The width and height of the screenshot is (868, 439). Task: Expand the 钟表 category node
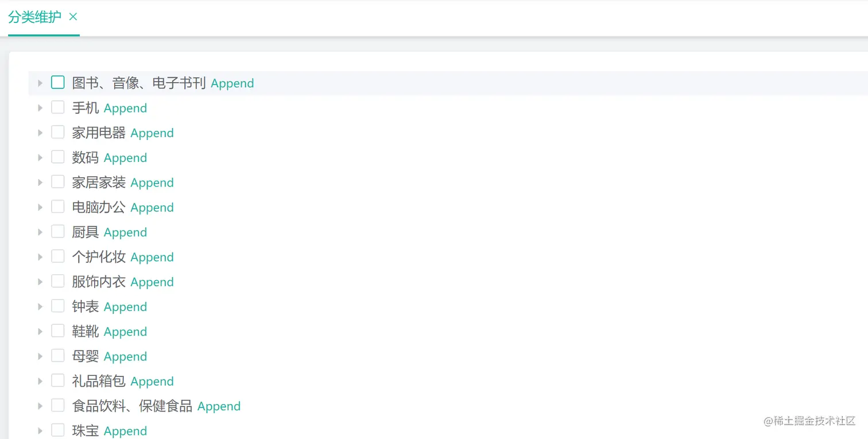click(40, 307)
